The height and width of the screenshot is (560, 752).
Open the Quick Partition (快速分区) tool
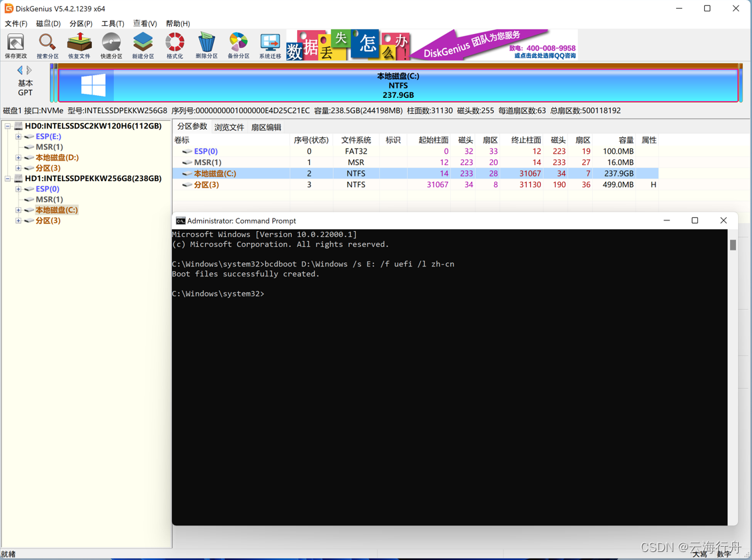pyautogui.click(x=111, y=45)
